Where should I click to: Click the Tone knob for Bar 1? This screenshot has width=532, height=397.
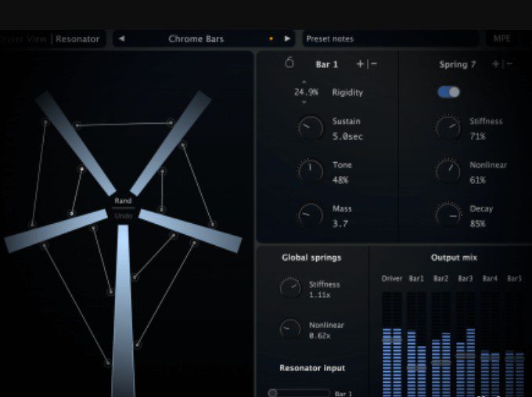310,171
